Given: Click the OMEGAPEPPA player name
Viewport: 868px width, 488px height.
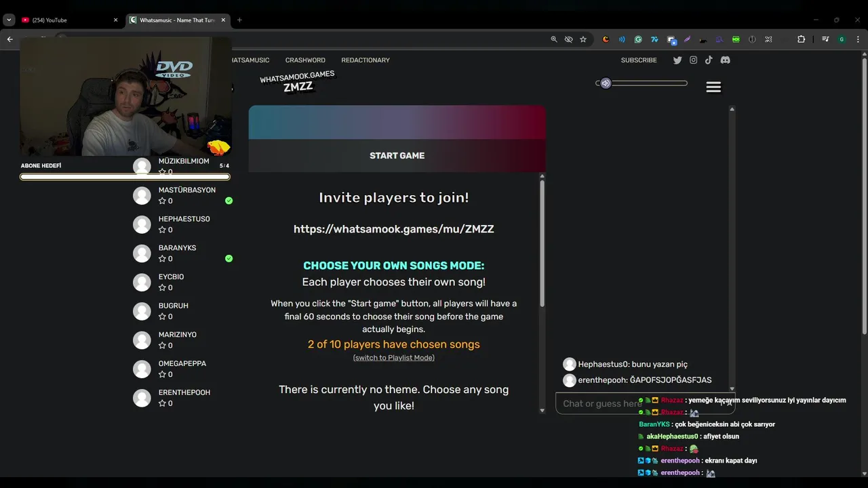Looking at the screenshot, I should tap(182, 363).
